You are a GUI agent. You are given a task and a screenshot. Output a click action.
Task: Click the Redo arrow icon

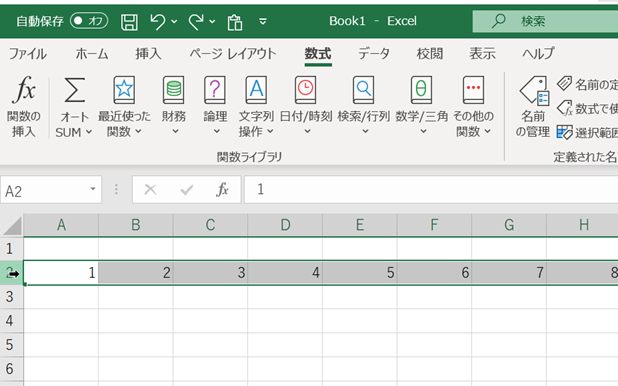[x=196, y=21]
